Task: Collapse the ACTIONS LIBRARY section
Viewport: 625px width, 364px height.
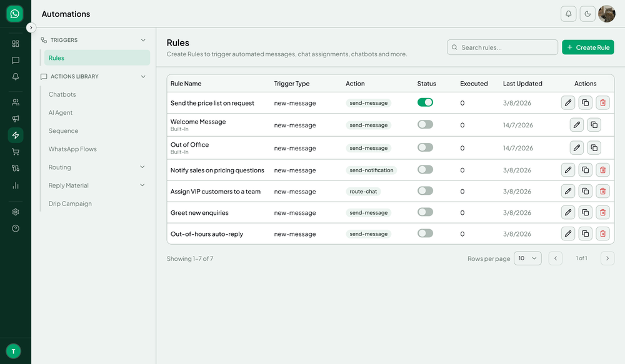Action: [x=143, y=76]
